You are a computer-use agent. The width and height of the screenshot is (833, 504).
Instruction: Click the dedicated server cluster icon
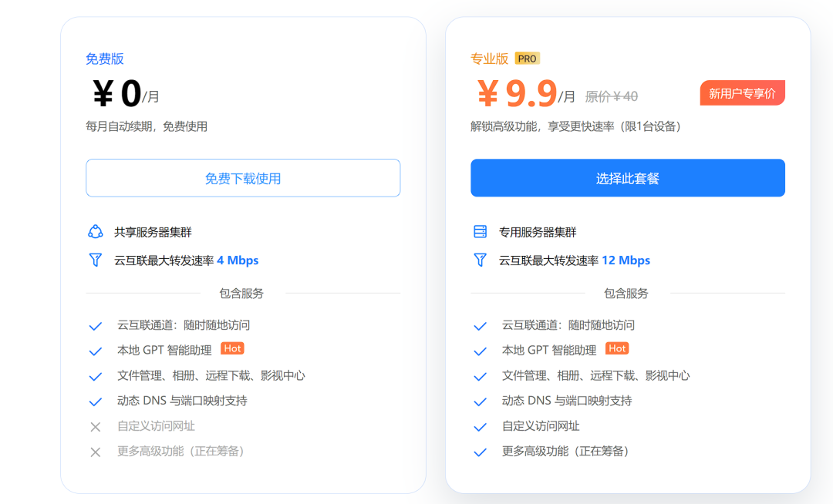coord(480,232)
